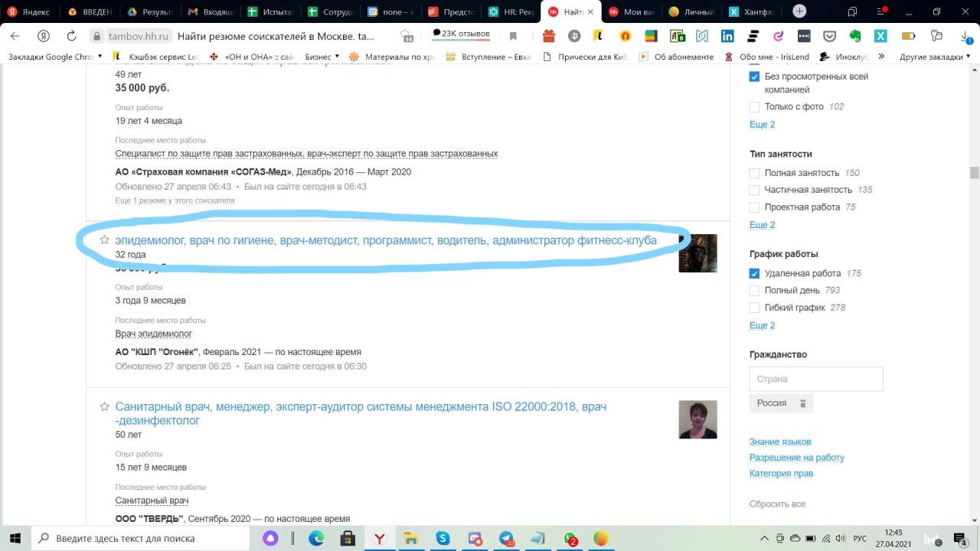
Task: Enable Проектная работа filter
Action: 754,207
